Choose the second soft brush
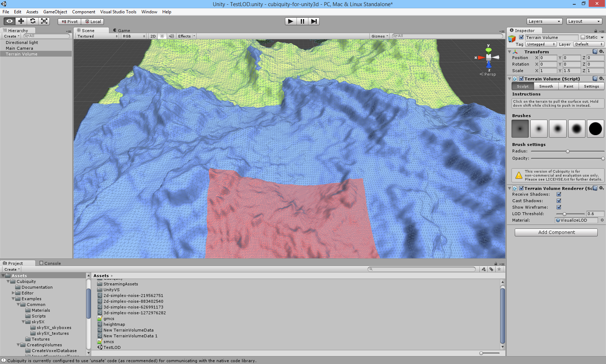 pyautogui.click(x=539, y=129)
